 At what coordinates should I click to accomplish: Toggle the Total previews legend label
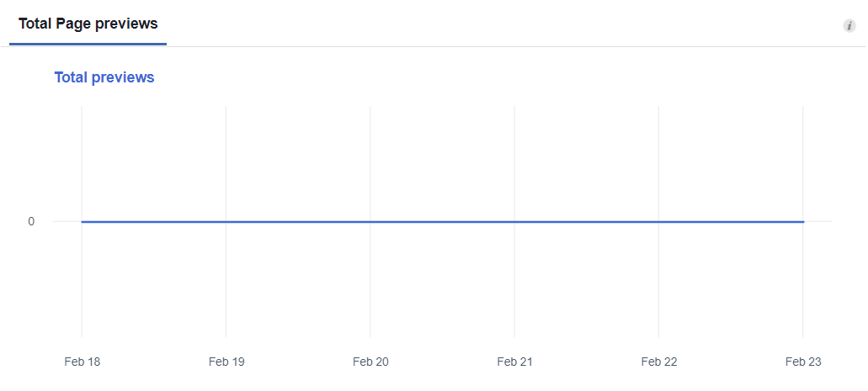pos(104,77)
